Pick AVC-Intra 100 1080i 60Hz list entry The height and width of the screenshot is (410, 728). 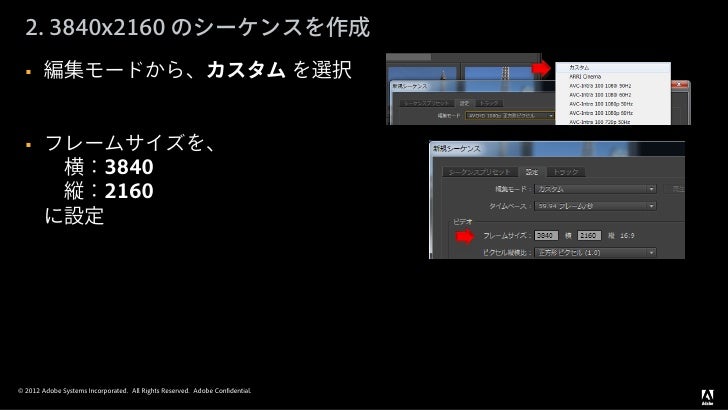click(613, 95)
